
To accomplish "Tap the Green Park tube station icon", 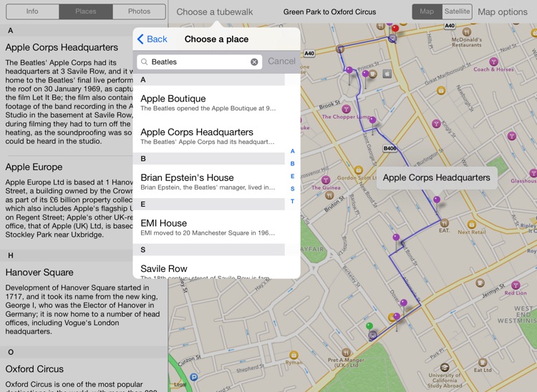I will pyautogui.click(x=372, y=335).
